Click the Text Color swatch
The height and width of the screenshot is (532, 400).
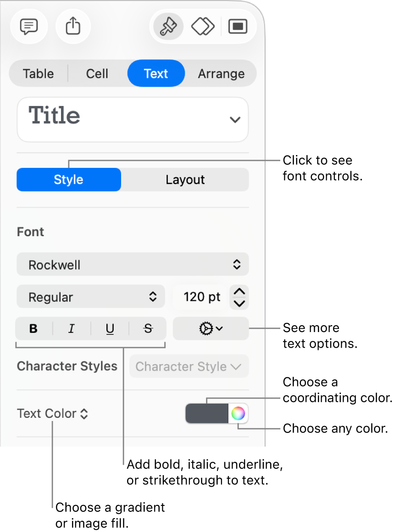[x=206, y=413]
